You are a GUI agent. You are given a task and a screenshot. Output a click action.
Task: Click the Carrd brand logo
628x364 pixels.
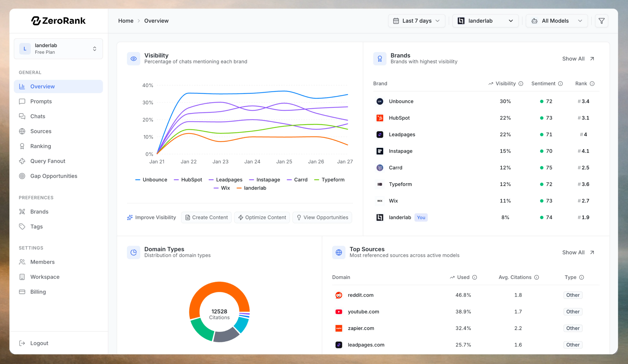380,168
